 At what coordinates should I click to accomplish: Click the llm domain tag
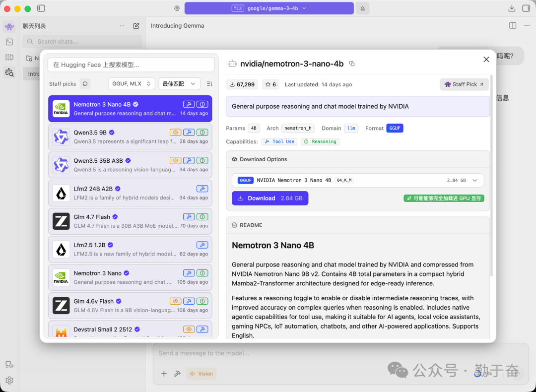pyautogui.click(x=351, y=128)
